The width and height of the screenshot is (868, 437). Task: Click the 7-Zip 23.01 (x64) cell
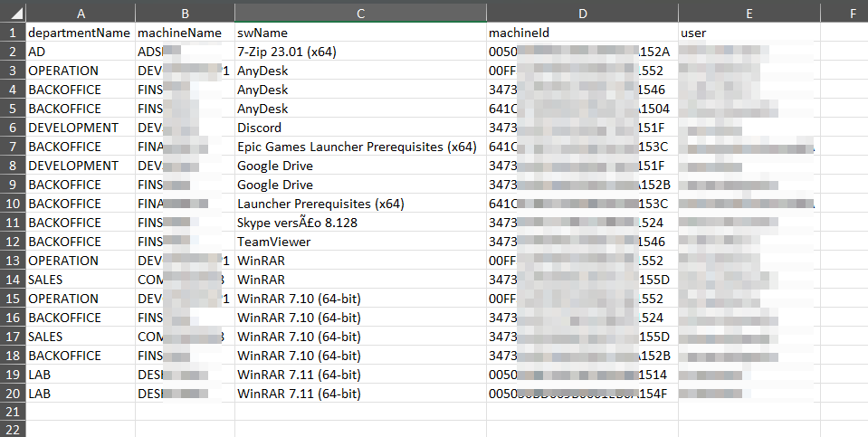tap(360, 52)
